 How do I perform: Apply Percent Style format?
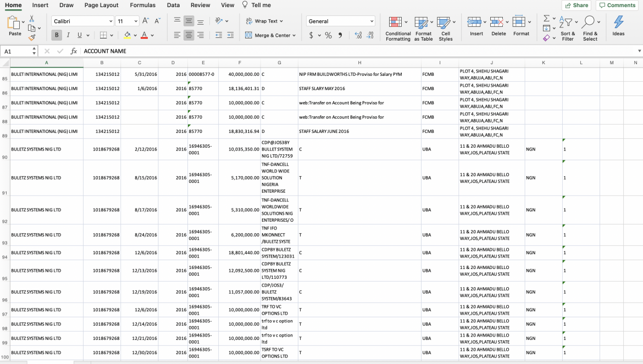tap(329, 35)
